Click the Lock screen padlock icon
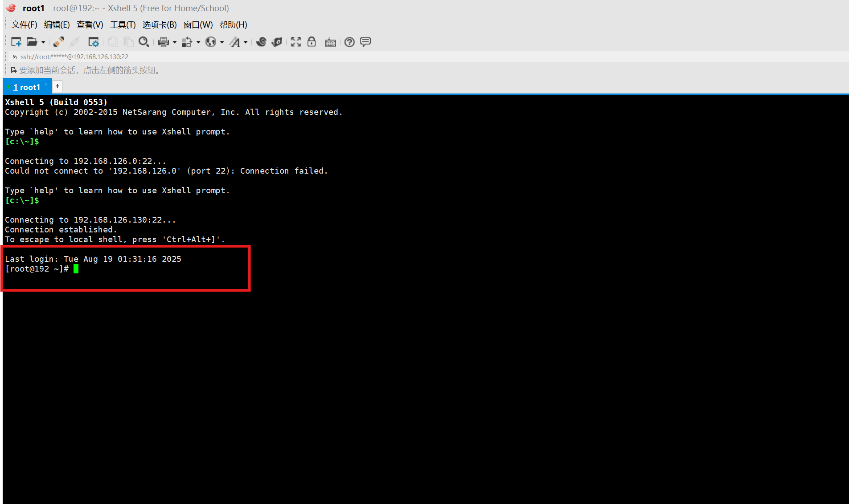This screenshot has height=504, width=849. click(312, 42)
